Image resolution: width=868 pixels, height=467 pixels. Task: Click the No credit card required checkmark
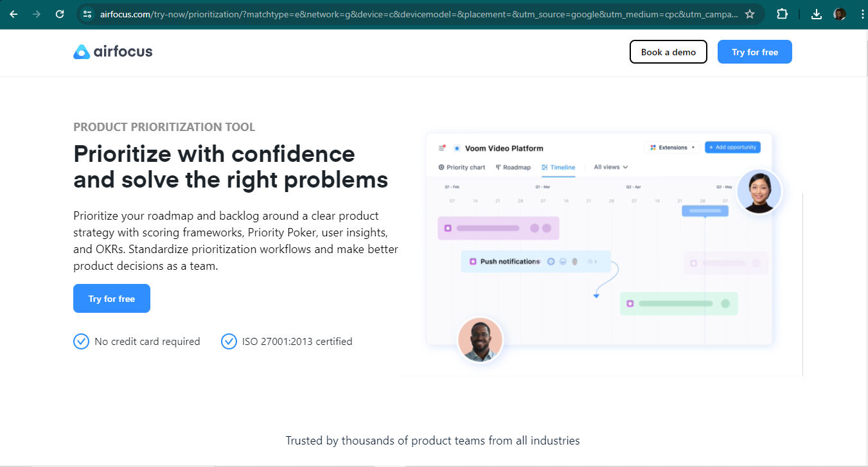pos(81,341)
